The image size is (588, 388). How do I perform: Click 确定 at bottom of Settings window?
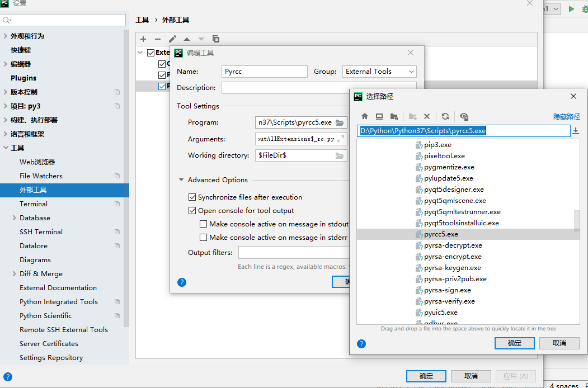coord(426,376)
